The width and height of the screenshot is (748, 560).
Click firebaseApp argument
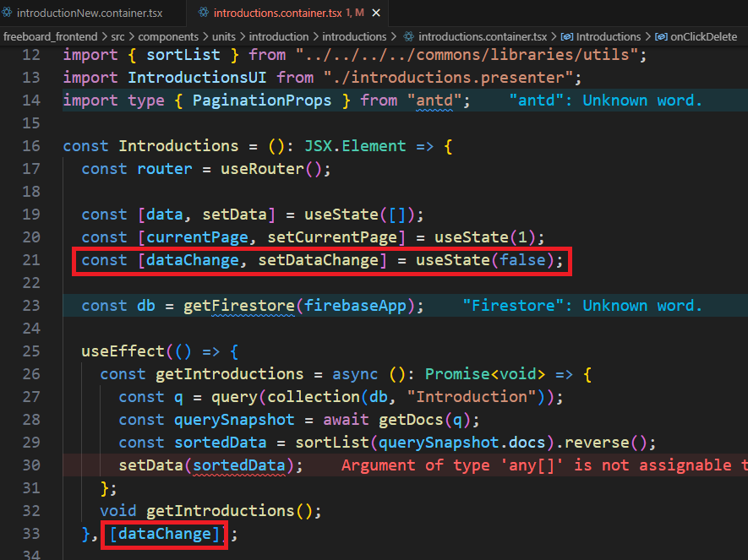pos(355,306)
